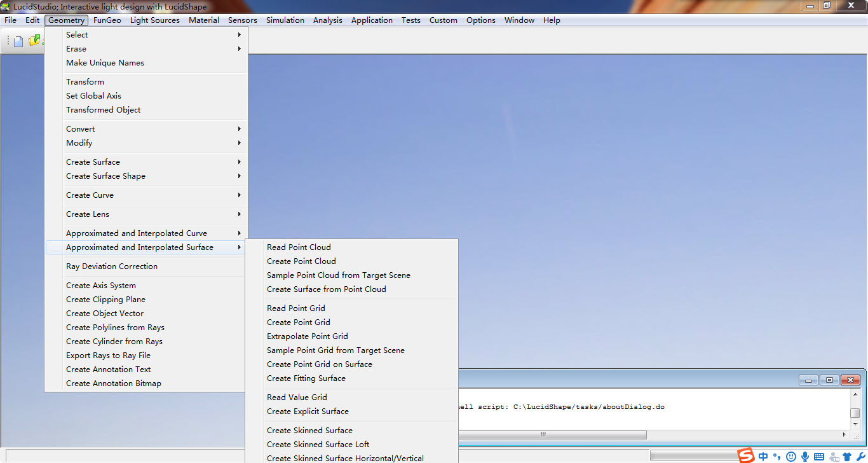
Task: Open the Window menu
Action: [x=520, y=20]
